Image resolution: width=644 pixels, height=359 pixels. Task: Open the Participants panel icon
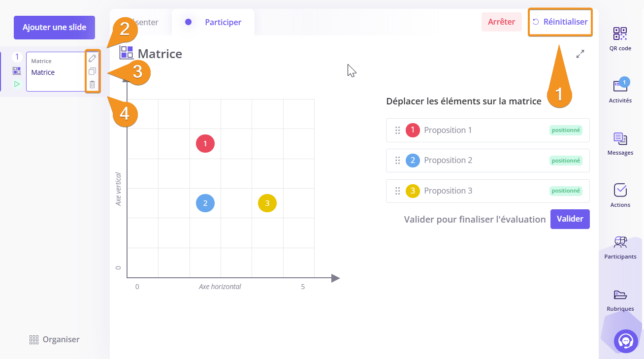click(620, 242)
